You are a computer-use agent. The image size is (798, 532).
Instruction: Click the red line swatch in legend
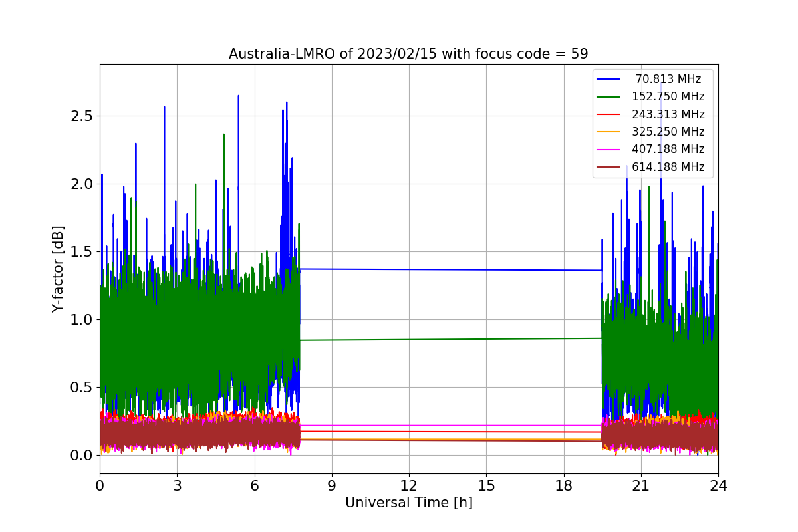coord(609,114)
